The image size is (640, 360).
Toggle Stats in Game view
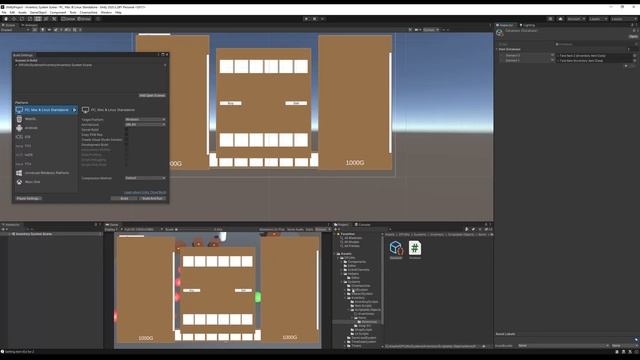tap(309, 229)
